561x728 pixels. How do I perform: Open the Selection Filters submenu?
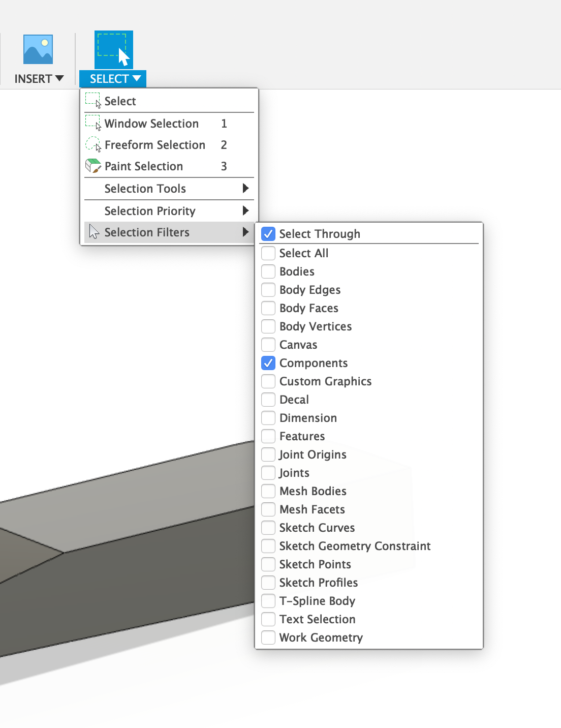pos(147,232)
